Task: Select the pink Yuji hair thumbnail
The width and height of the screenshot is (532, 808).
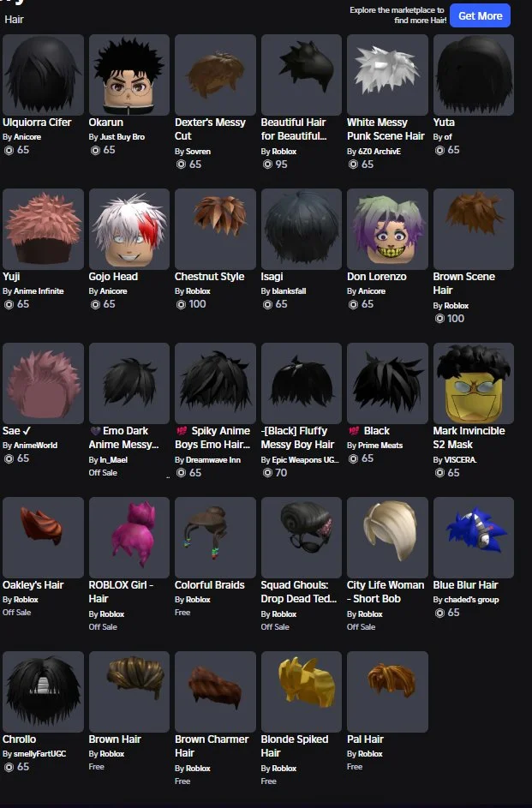Action: coord(43,229)
